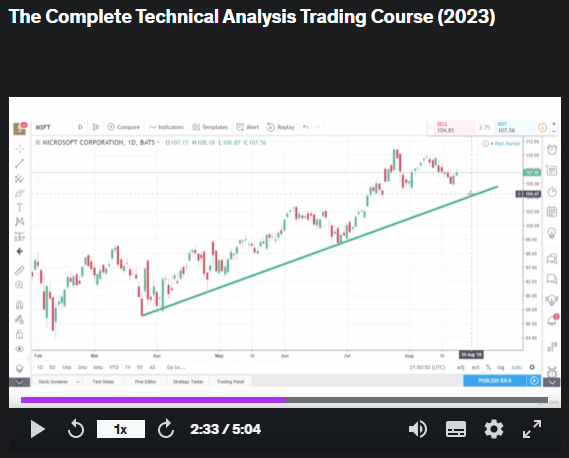This screenshot has width=569, height=458.
Task: Open the ideas stream icon
Action: pos(552,300)
